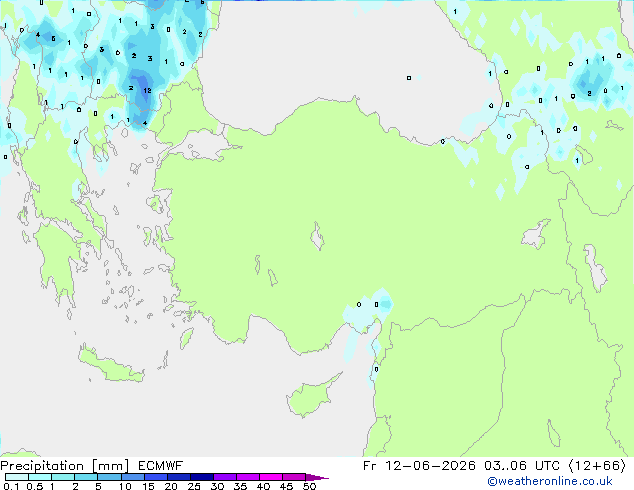Click the legend swatch between 0.1 and 0.5
Screen dimensions: 634x490
coord(17,477)
